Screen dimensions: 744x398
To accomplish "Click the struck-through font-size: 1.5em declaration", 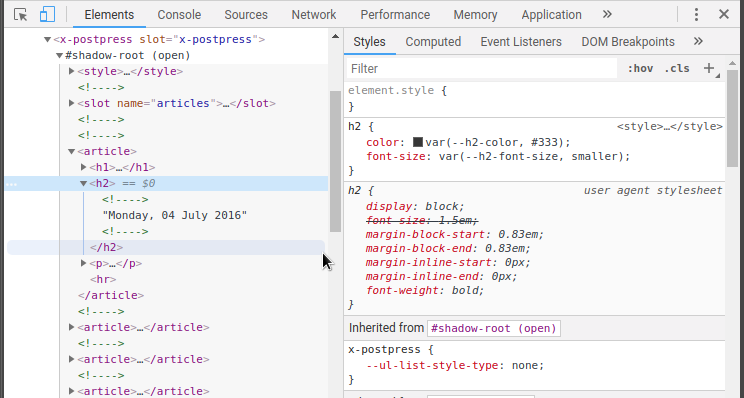I will 422,220.
